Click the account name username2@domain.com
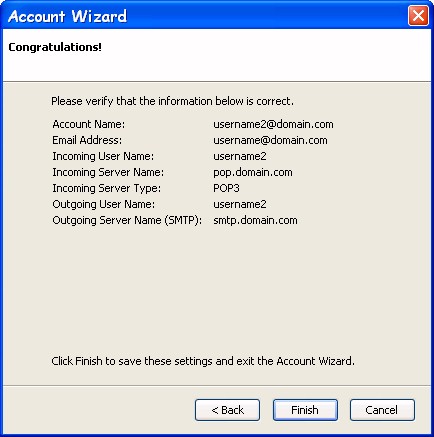The width and height of the screenshot is (434, 437). tap(273, 124)
